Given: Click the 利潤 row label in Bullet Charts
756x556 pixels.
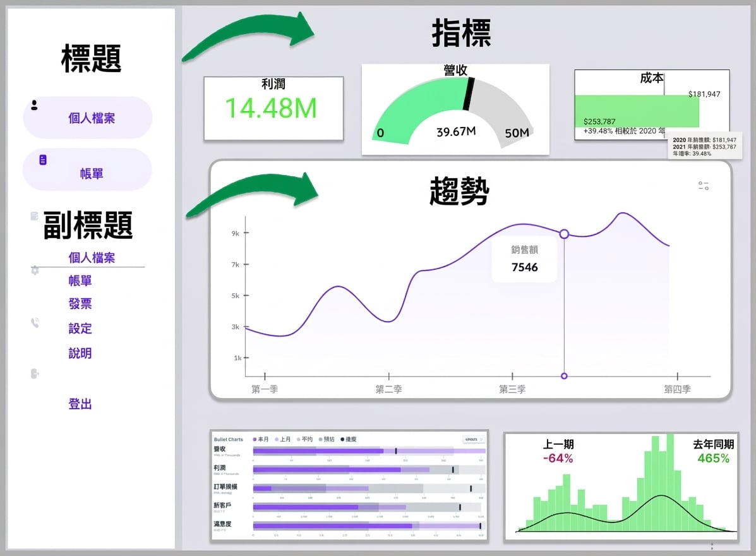Looking at the screenshot, I should [219, 468].
